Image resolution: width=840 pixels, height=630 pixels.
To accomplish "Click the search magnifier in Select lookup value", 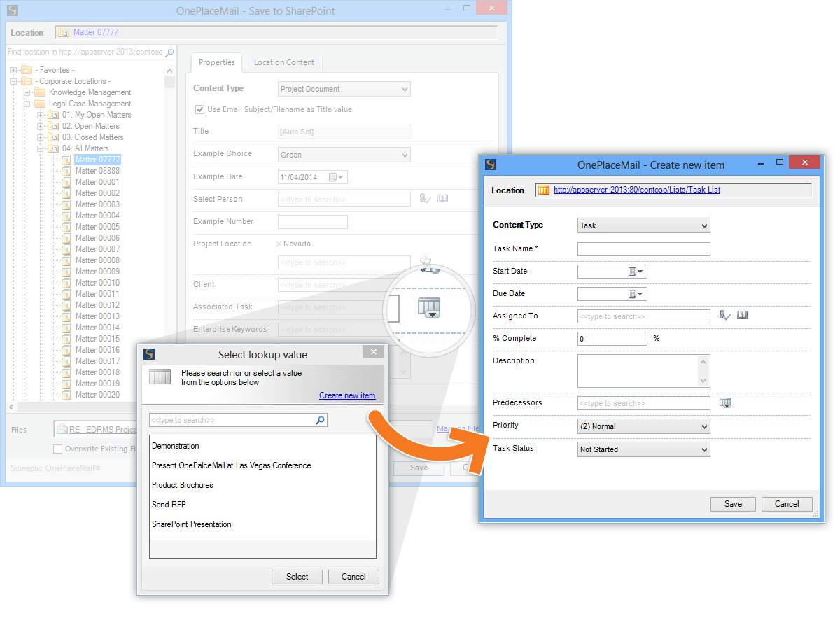I will pos(320,420).
